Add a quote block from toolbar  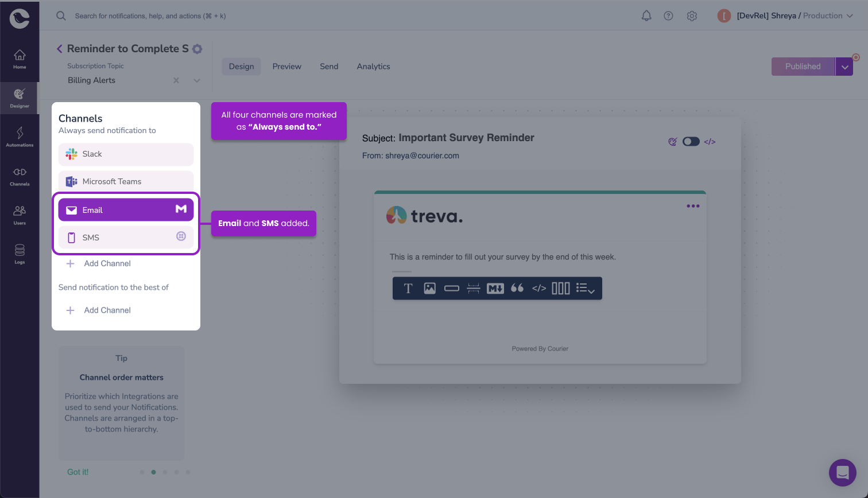[517, 289]
